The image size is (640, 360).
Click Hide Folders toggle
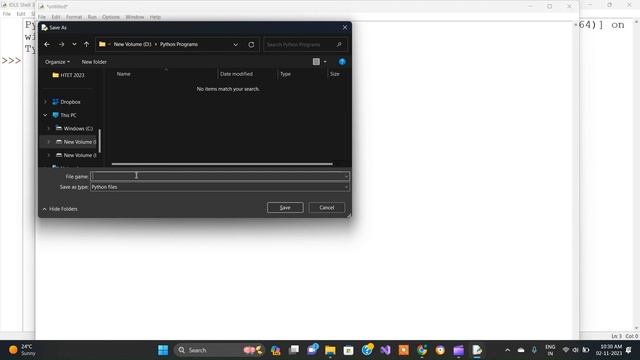pyautogui.click(x=60, y=209)
